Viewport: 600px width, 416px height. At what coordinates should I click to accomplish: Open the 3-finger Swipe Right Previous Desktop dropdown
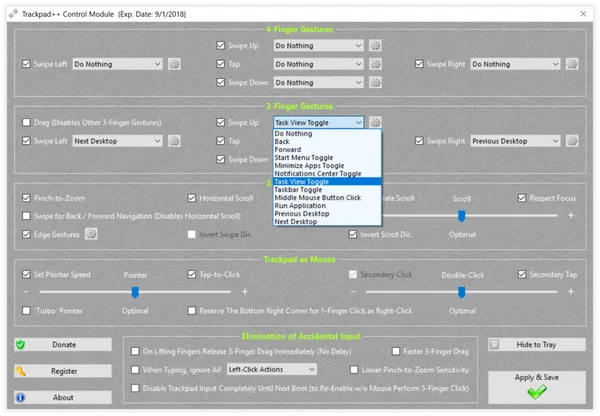tap(515, 141)
